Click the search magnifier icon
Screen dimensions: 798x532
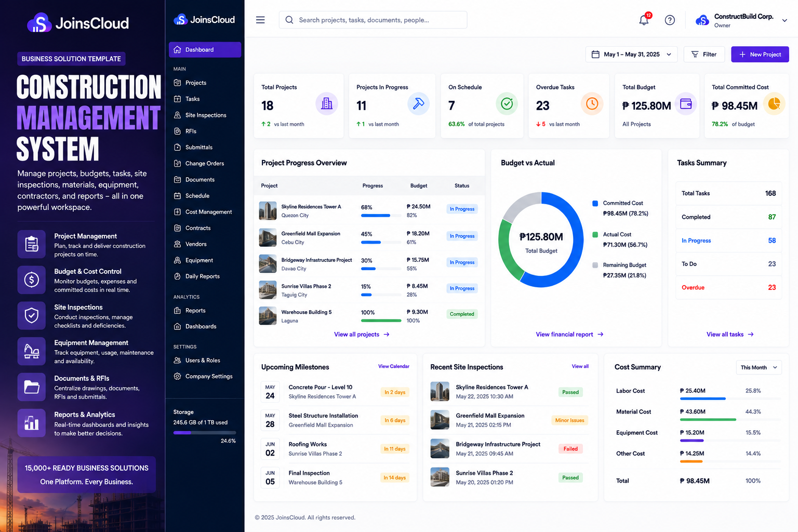click(x=289, y=20)
